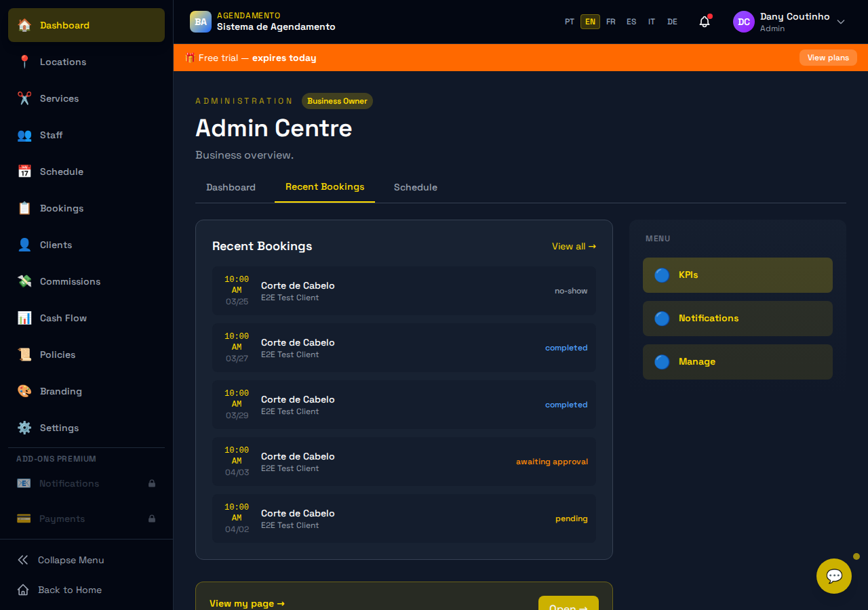Click the Locations pin icon
Viewport: 868px width, 610px height.
click(24, 62)
